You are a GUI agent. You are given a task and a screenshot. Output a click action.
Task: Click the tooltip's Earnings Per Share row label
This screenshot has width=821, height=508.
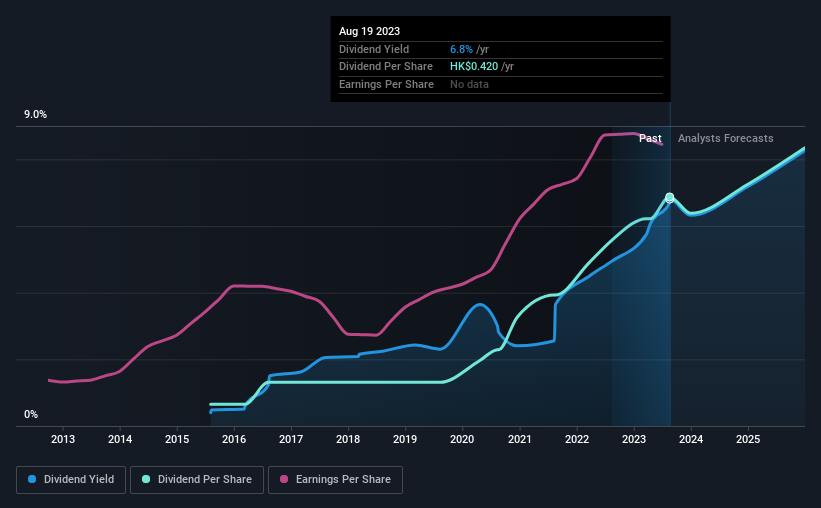point(386,84)
